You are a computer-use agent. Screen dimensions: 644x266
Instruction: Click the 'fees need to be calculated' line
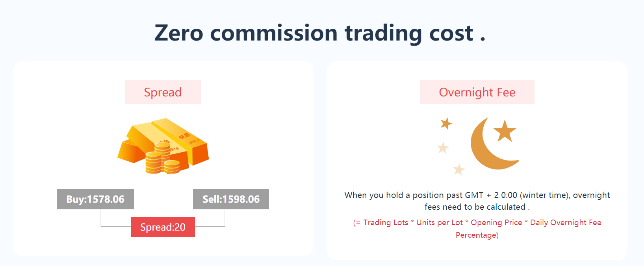[x=477, y=207]
